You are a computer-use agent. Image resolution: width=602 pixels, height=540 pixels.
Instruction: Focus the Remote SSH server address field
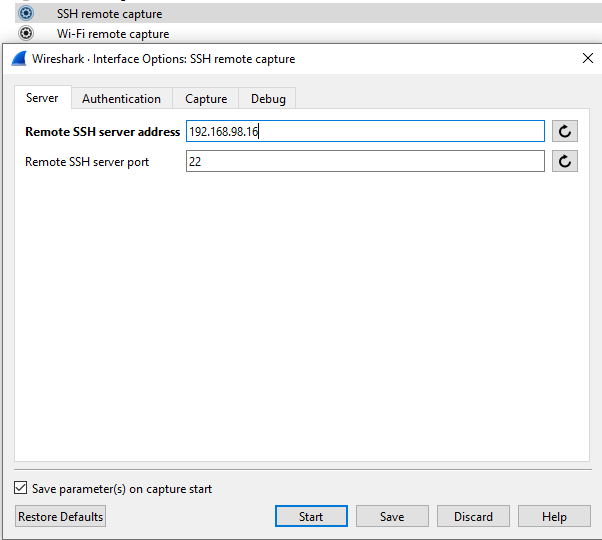pos(365,131)
